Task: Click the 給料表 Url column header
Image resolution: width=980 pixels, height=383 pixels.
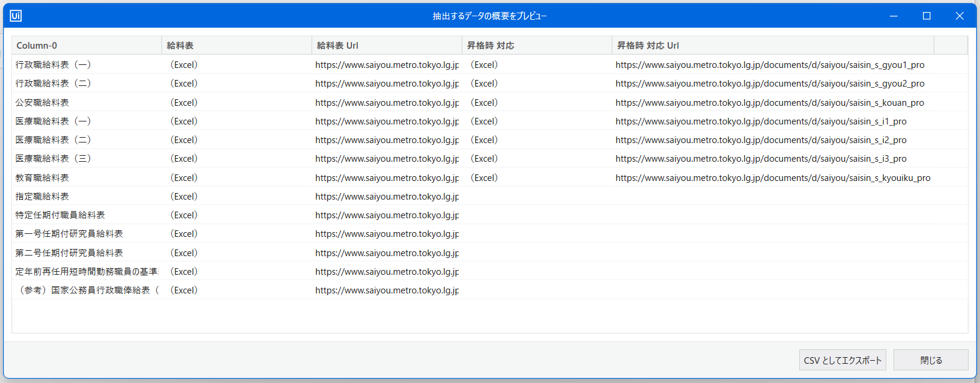Action: pyautogui.click(x=387, y=46)
